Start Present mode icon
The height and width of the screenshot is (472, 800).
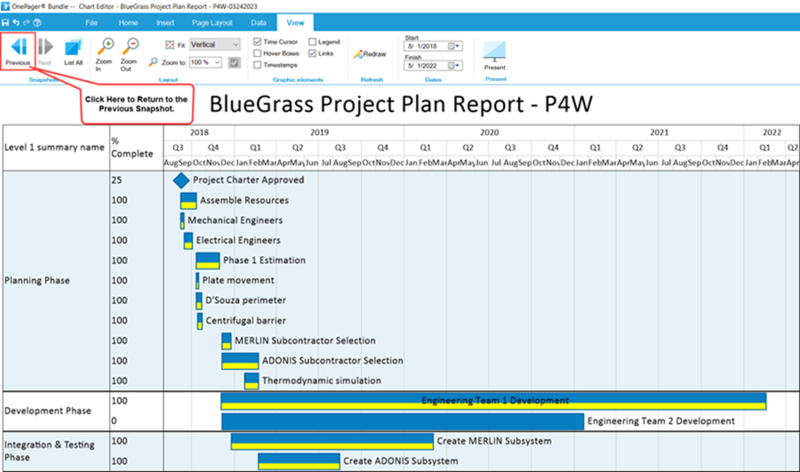click(494, 51)
